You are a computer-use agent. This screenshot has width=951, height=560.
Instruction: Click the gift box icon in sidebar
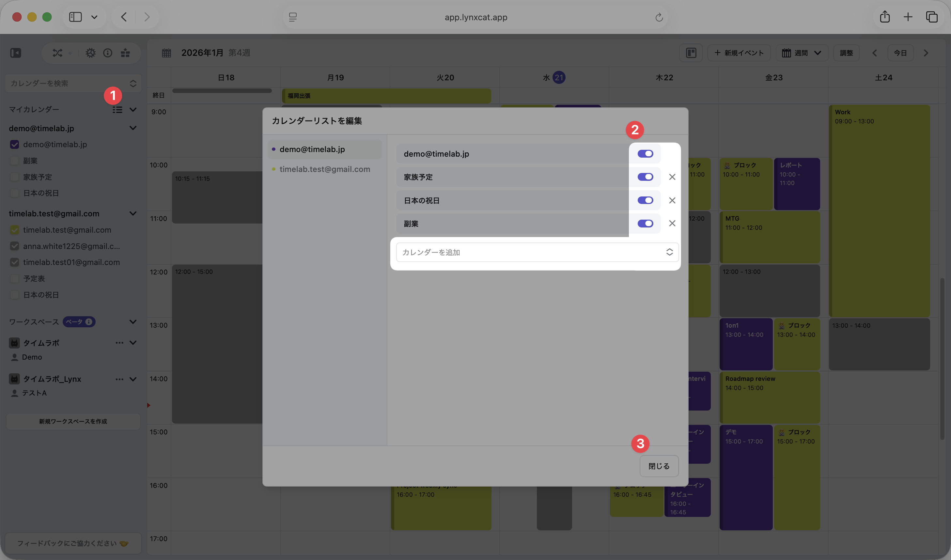pyautogui.click(x=125, y=53)
